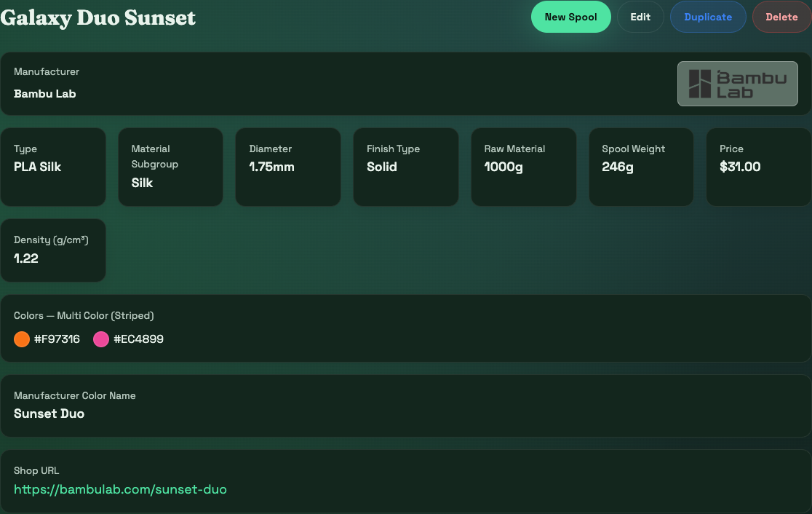This screenshot has width=812, height=514.
Task: Delete the Galaxy Duo Sunset filament
Action: coord(781,17)
